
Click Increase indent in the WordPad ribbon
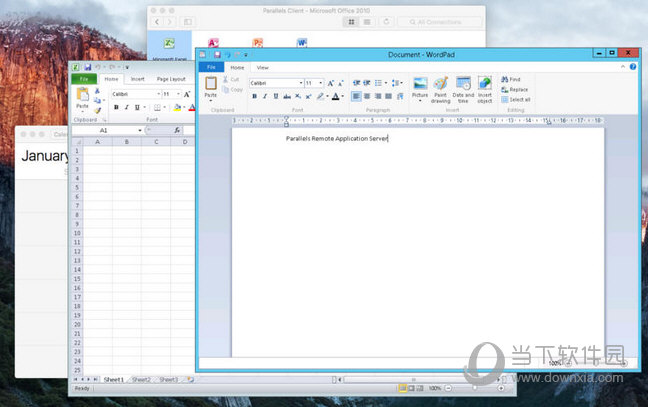(367, 83)
